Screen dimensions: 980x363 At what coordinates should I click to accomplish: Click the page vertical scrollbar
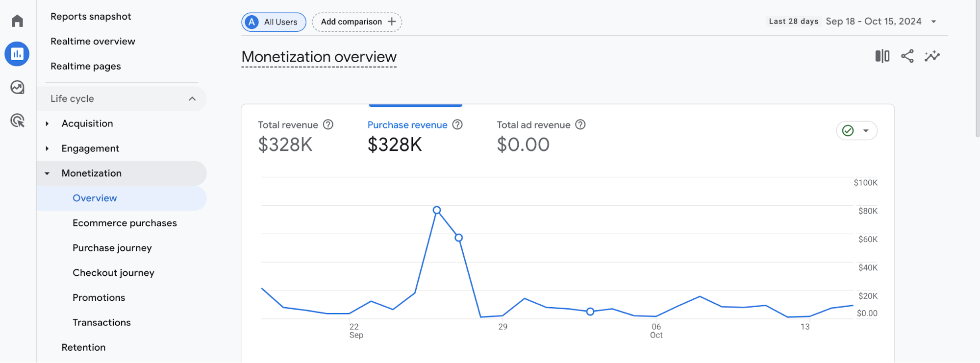[x=977, y=69]
